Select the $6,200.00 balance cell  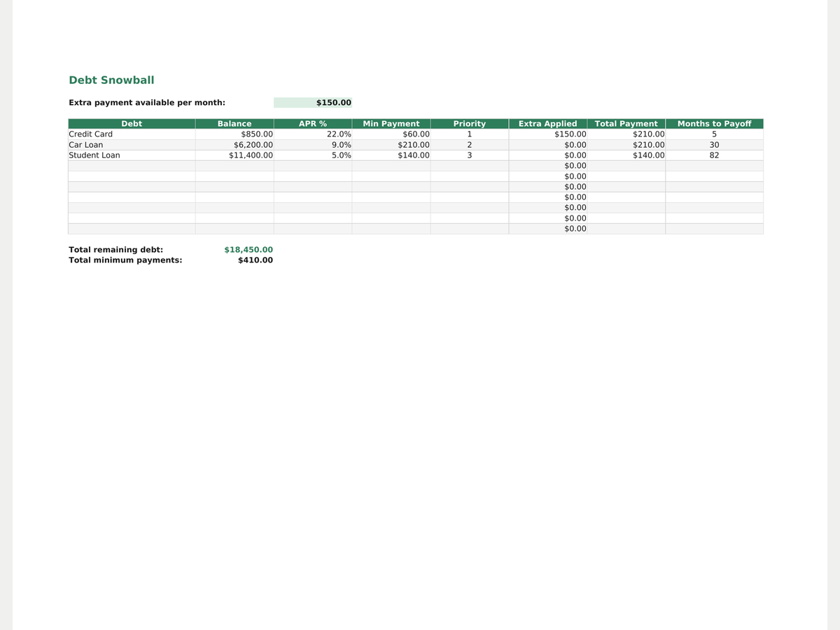[x=234, y=145]
